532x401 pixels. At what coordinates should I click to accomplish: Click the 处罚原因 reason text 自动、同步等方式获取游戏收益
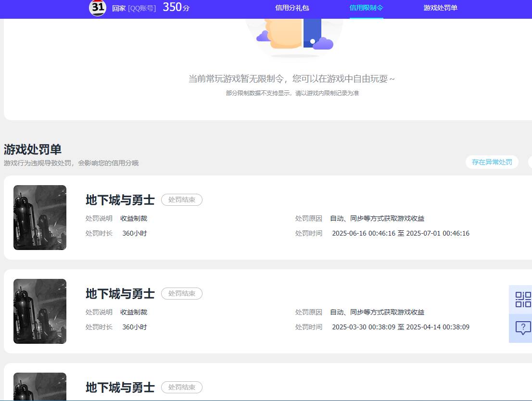(x=377, y=218)
